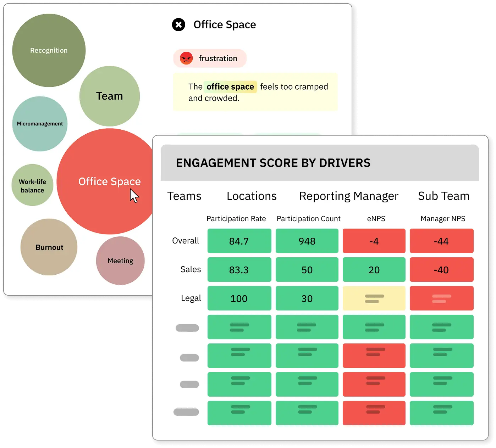The height and width of the screenshot is (448, 496).
Task: Click the Micromanagement bubble
Action: [39, 124]
